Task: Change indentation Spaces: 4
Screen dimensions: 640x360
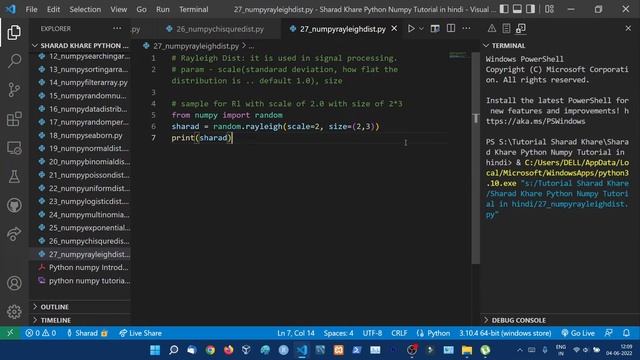Action: click(x=338, y=333)
